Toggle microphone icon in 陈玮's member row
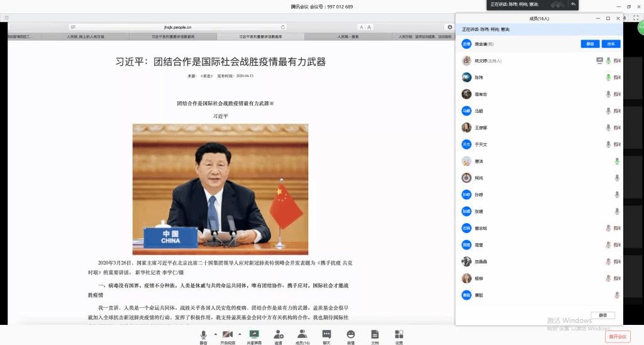 [608, 77]
